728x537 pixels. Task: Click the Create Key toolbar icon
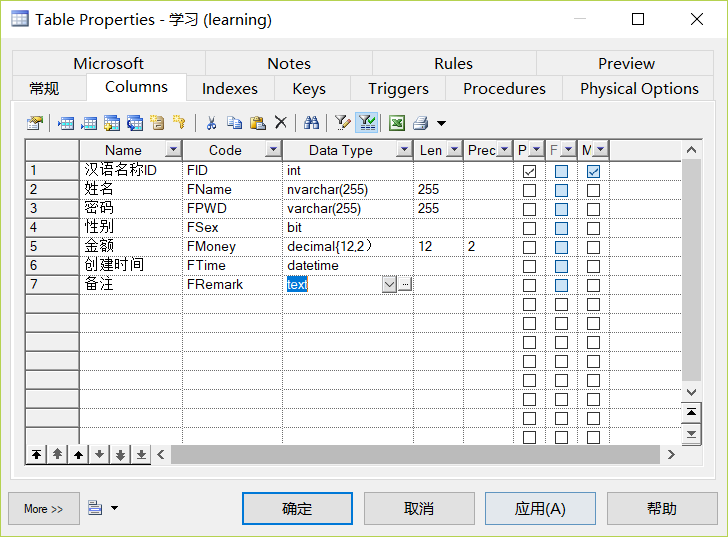coord(179,123)
